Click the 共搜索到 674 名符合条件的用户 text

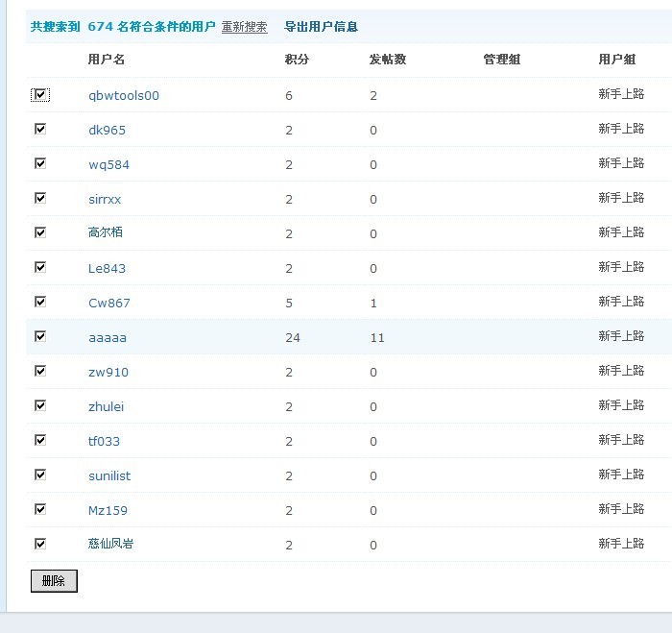tap(123, 27)
